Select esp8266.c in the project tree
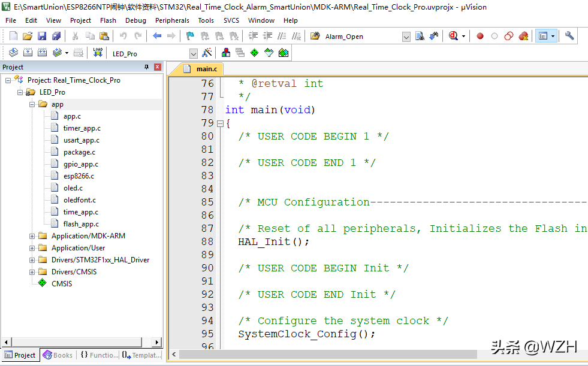Image resolution: width=588 pixels, height=366 pixels. point(79,176)
